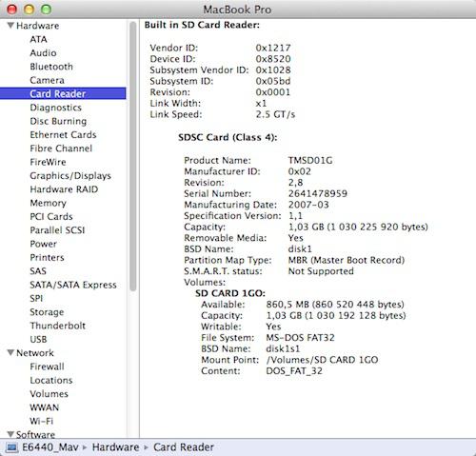Click E6440_Mav in the path bar

(x=50, y=447)
